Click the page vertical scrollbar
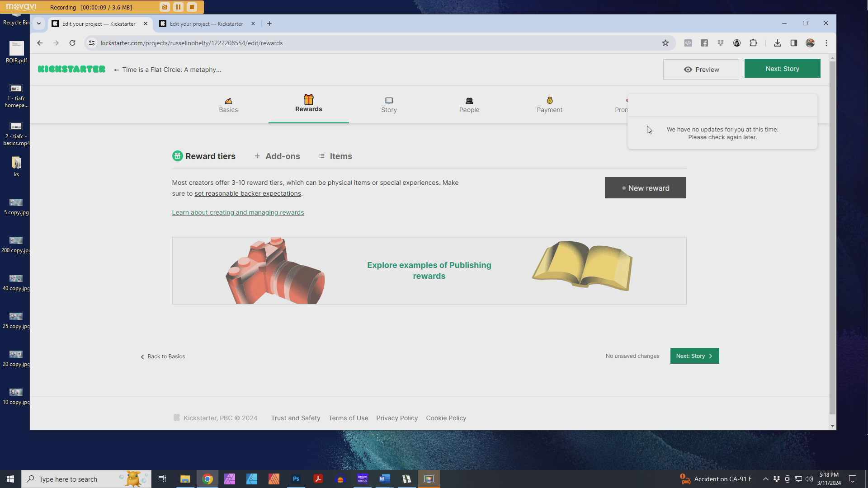 pyautogui.click(x=832, y=235)
